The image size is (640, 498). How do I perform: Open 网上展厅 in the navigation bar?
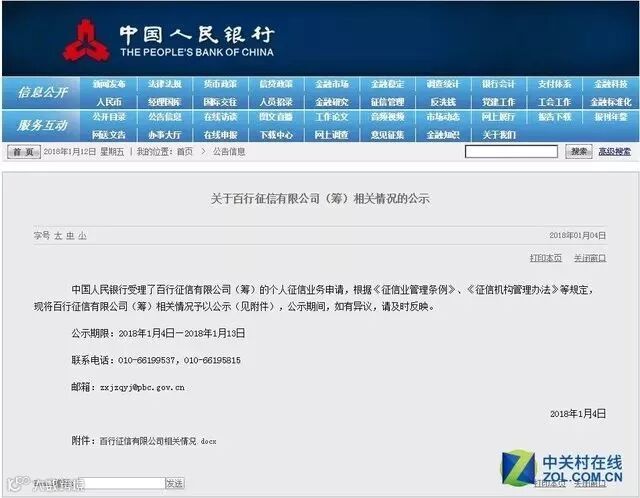click(x=498, y=117)
